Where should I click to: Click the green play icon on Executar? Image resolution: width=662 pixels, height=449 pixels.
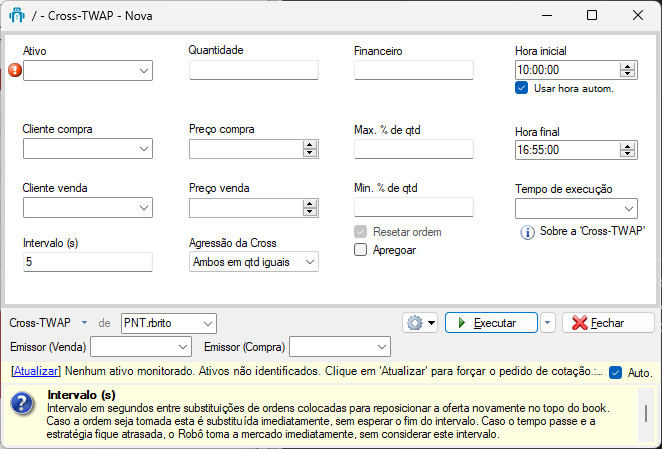pyautogui.click(x=461, y=323)
